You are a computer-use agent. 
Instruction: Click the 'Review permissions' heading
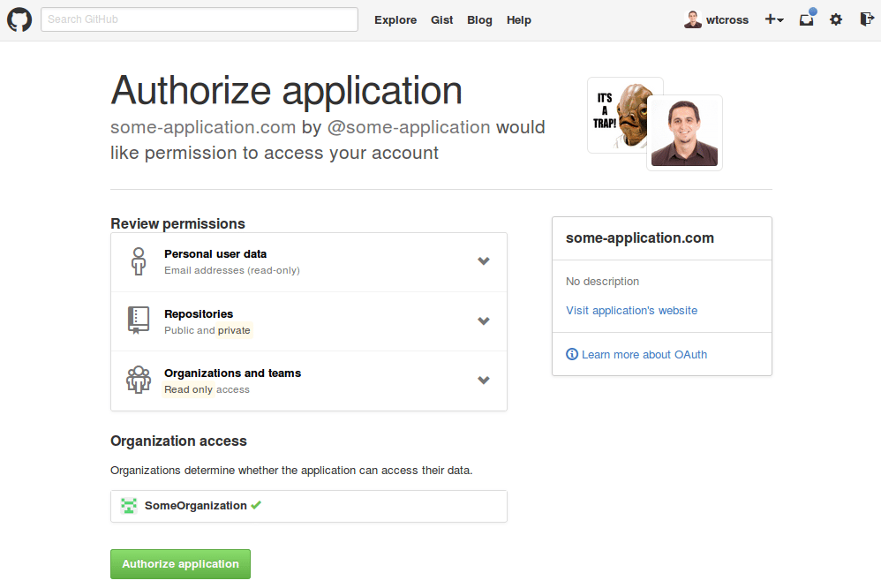coord(177,223)
